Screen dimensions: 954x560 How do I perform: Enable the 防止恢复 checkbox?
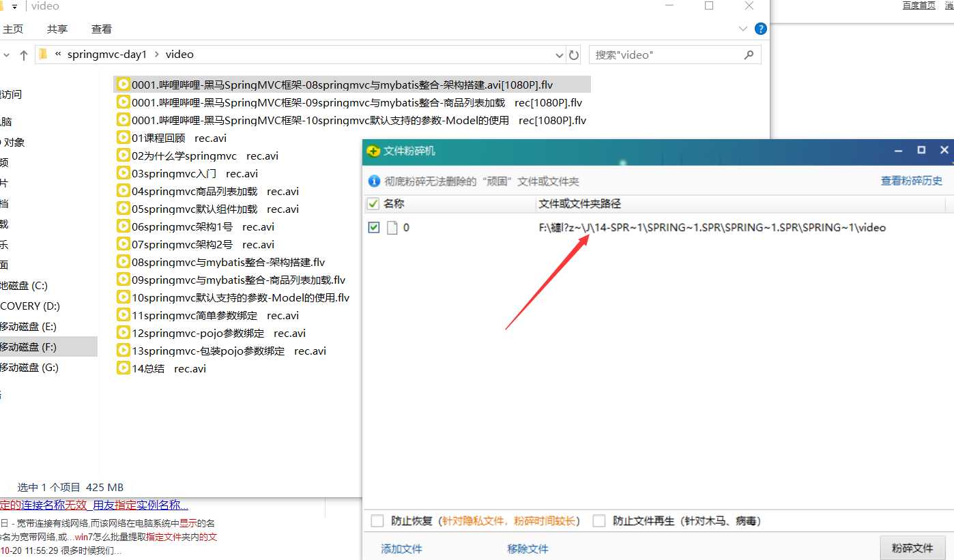377,521
